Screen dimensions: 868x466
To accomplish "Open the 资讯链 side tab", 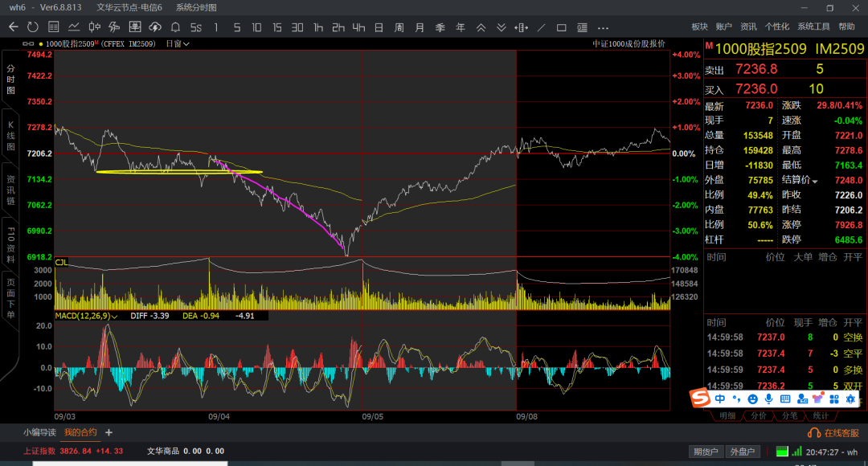I will coord(10,190).
